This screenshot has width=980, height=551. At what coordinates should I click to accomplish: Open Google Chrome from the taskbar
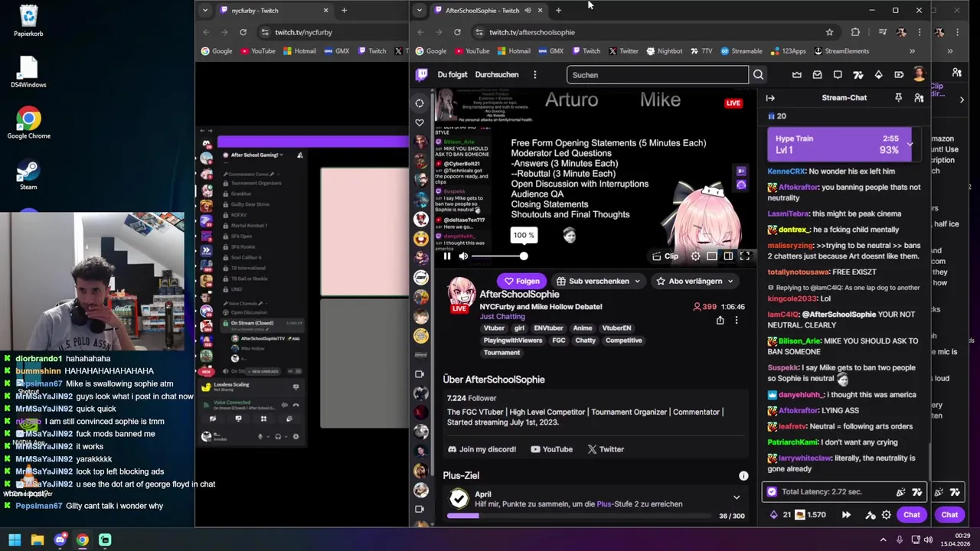click(82, 540)
